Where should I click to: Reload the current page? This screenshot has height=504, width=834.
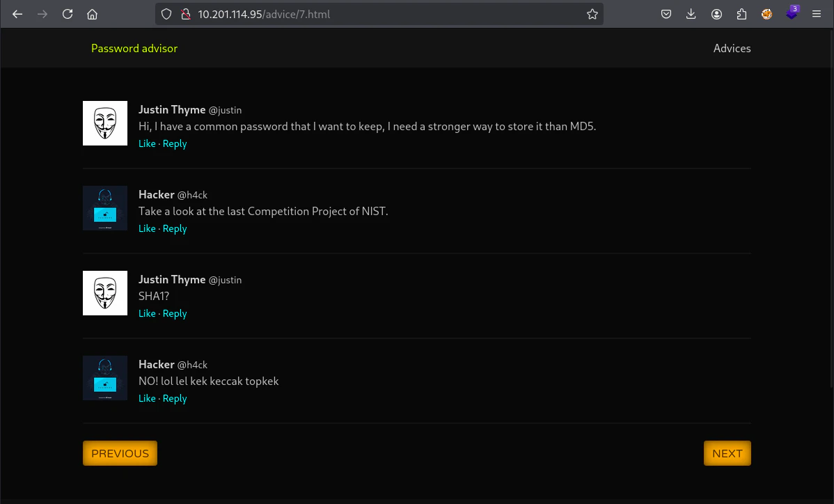click(x=68, y=15)
